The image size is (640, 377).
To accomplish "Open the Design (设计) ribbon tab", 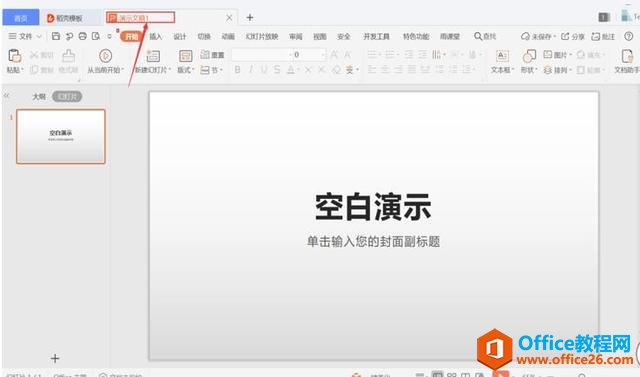I will 180,36.
